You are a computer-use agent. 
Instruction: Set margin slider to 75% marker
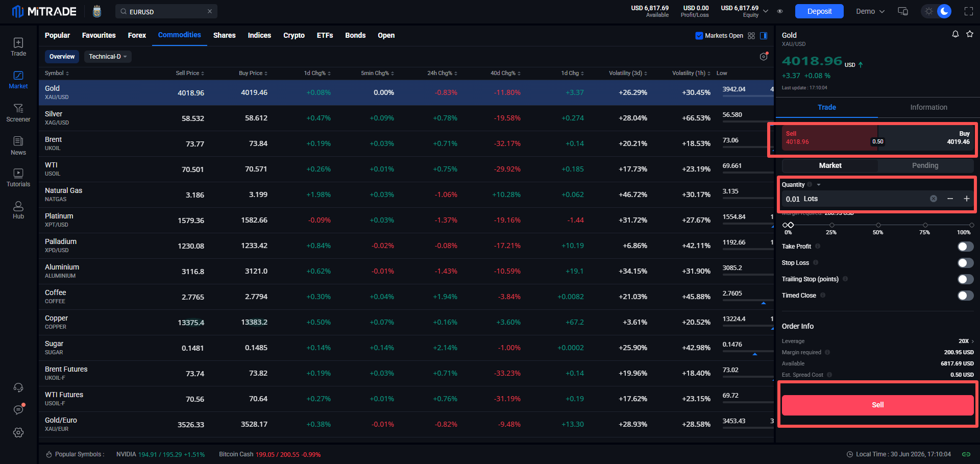[x=925, y=225]
